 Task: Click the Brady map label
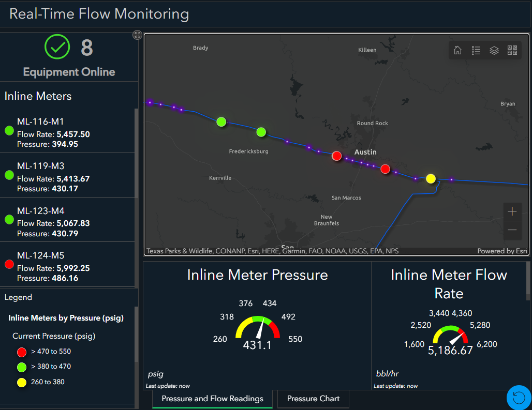200,48
